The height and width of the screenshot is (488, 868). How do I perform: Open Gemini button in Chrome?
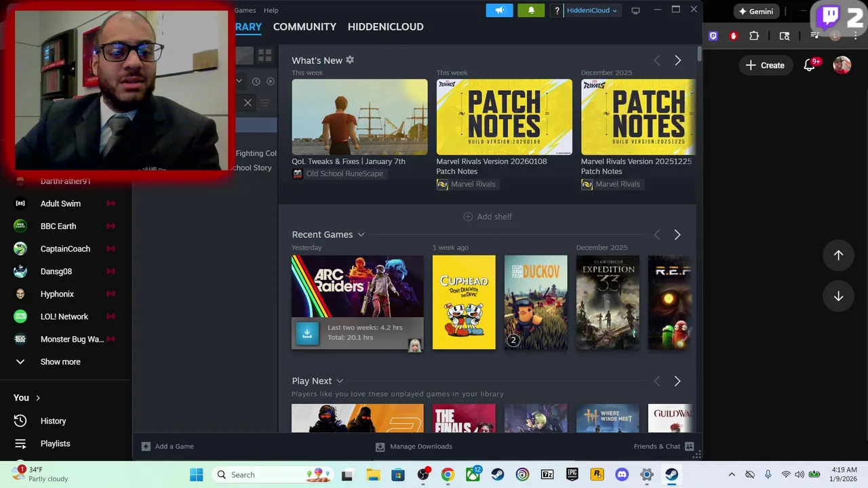[756, 12]
